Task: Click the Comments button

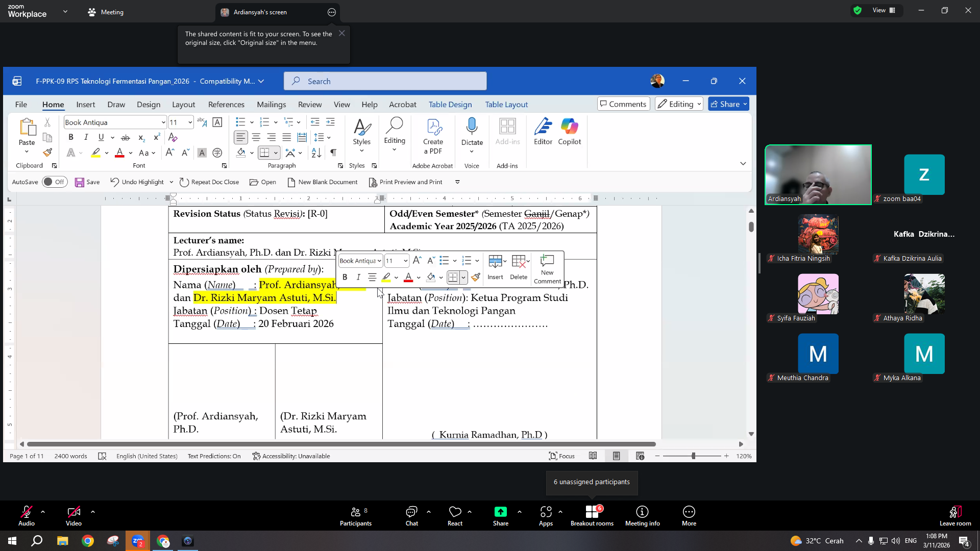Action: point(623,104)
